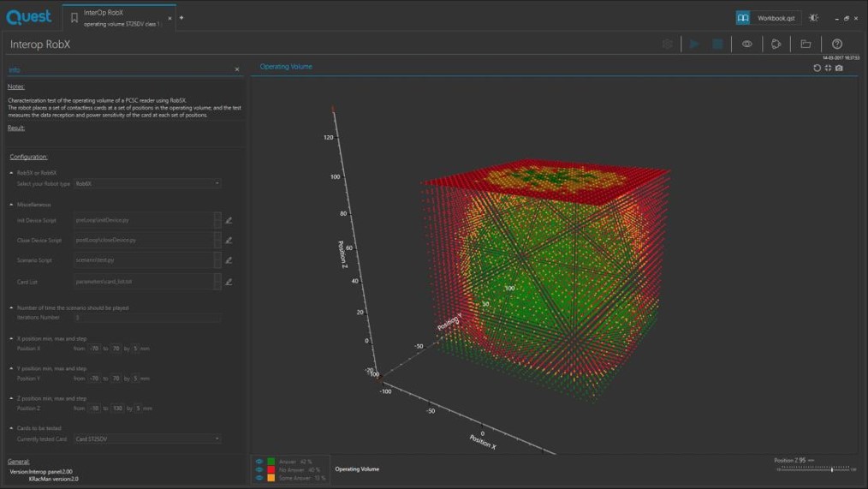Click the camera snapshot icon above 3D view
868x489 pixels.
coord(839,68)
